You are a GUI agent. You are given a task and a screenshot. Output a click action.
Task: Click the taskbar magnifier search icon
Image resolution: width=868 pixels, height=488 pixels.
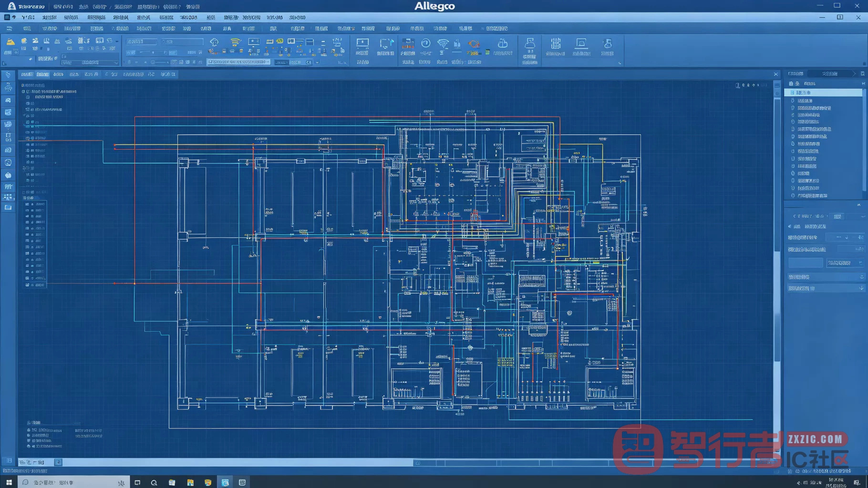click(154, 482)
